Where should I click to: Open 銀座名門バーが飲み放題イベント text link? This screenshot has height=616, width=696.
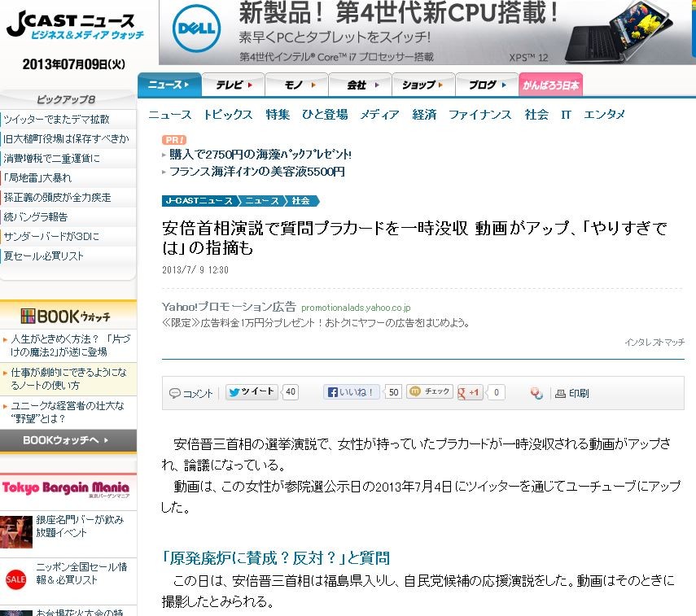click(x=80, y=526)
